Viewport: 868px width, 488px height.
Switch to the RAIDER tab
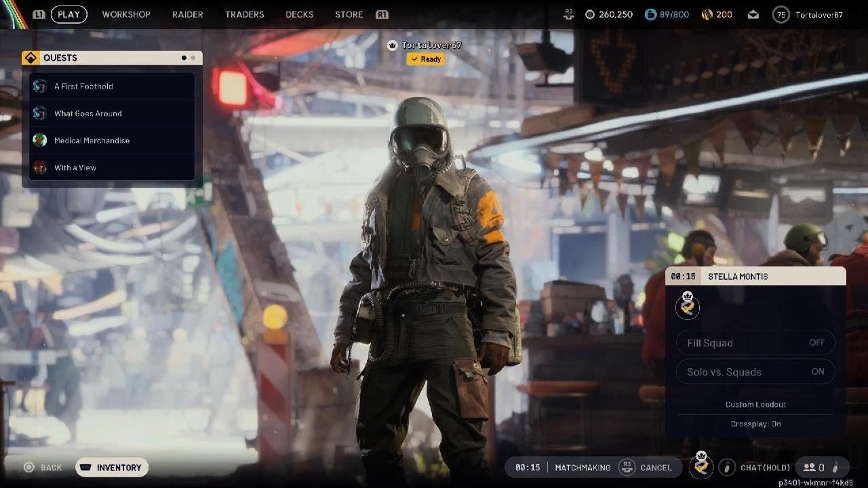(x=188, y=14)
